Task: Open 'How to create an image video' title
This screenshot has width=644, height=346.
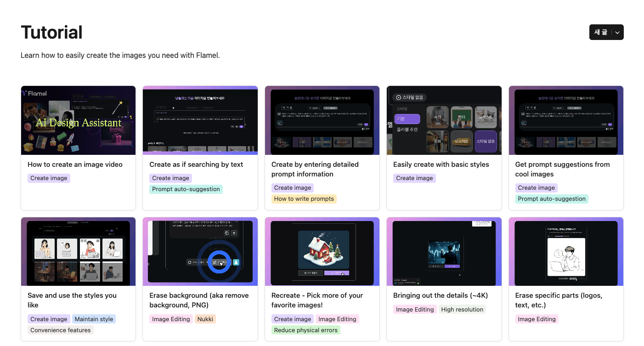Action: [x=75, y=164]
